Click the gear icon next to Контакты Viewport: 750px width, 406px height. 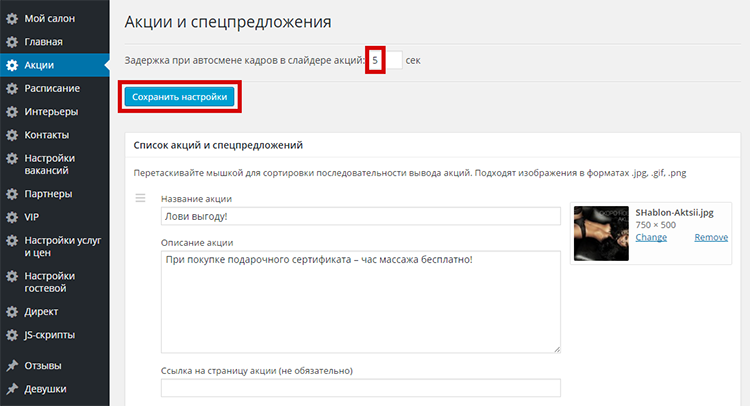coord(12,135)
